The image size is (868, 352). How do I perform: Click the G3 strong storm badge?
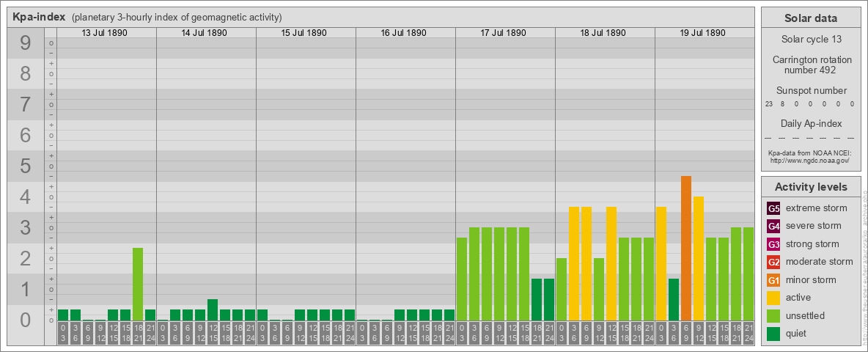tap(773, 244)
